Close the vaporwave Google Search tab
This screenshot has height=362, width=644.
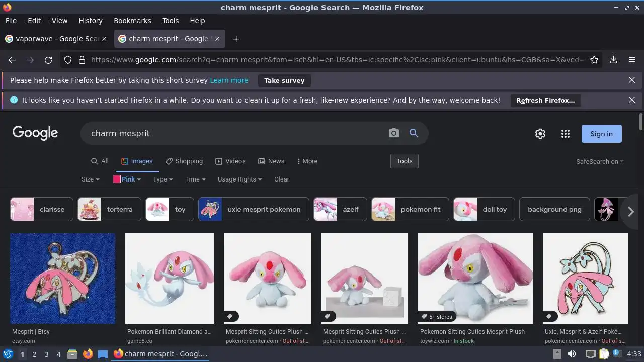104,39
